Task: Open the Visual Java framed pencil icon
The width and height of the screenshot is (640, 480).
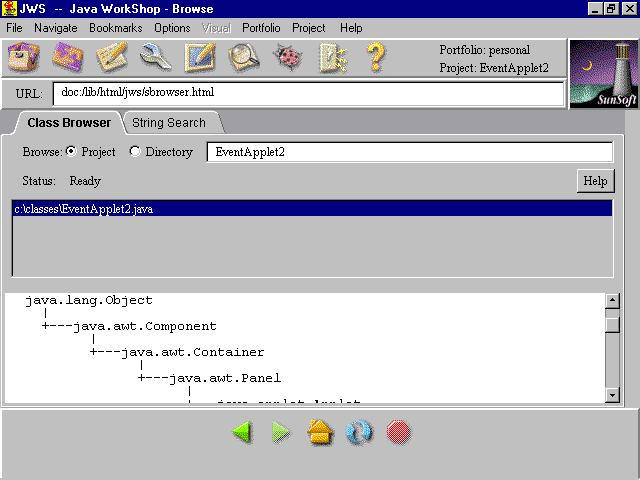Action: [x=200, y=58]
